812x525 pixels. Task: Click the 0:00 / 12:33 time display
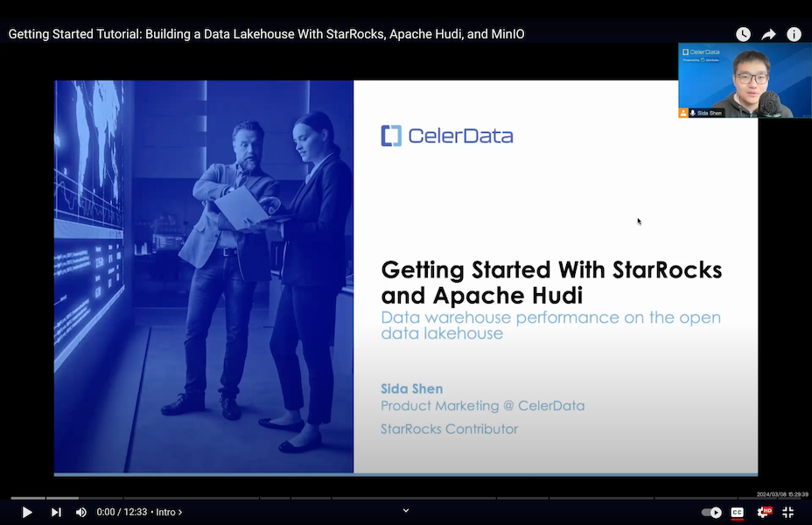(x=122, y=512)
